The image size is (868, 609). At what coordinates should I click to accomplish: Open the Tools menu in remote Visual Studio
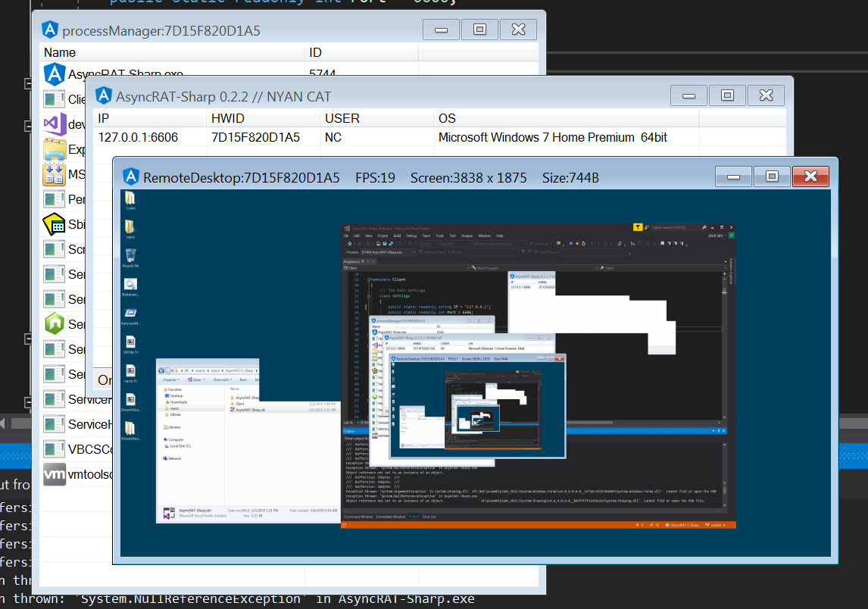coord(439,236)
